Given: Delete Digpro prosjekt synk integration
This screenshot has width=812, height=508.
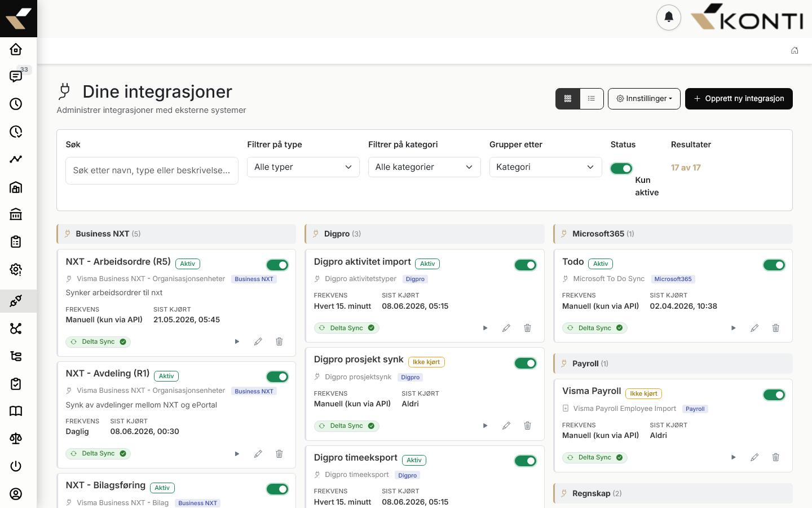Looking at the screenshot, I should 527,426.
